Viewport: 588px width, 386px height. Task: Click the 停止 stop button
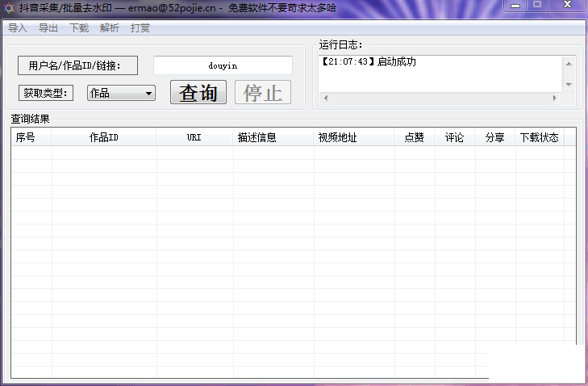[263, 92]
